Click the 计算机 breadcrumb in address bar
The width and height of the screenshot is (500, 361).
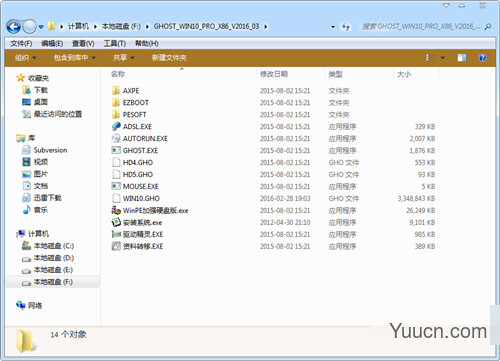[x=78, y=26]
